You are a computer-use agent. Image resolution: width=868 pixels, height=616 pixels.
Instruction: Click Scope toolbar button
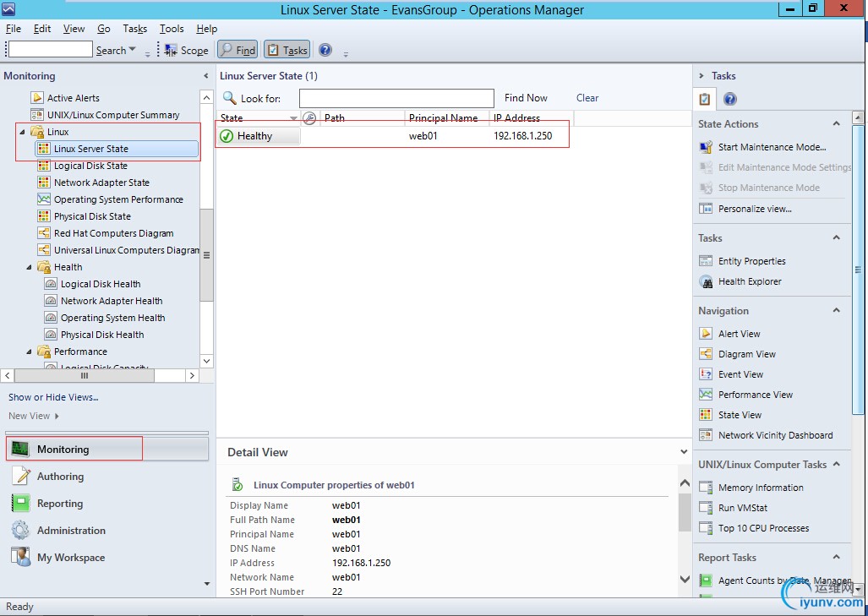tap(186, 51)
